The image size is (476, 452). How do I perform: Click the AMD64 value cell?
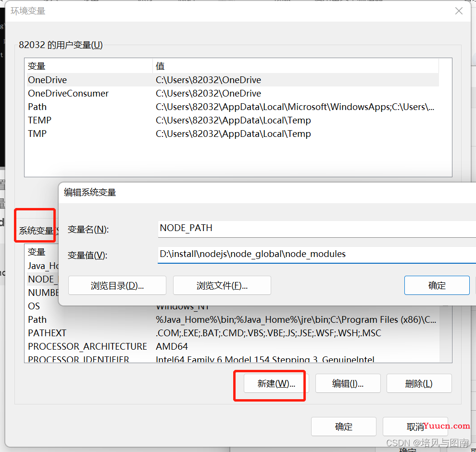pos(172,346)
